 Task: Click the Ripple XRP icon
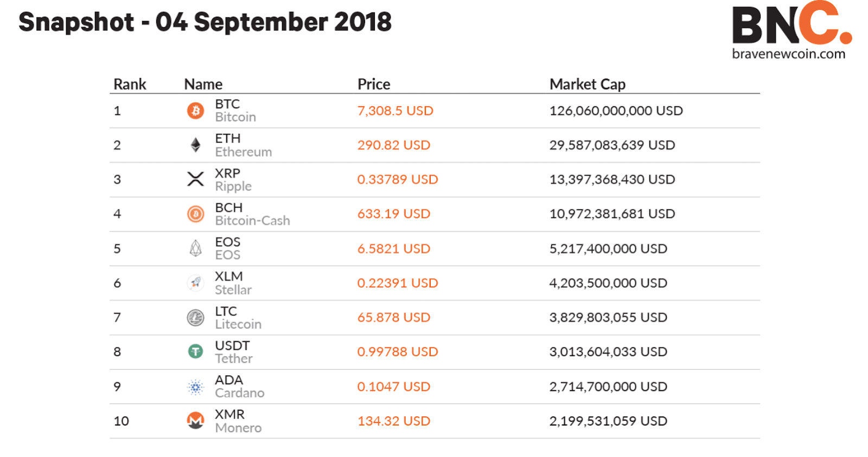(x=195, y=179)
